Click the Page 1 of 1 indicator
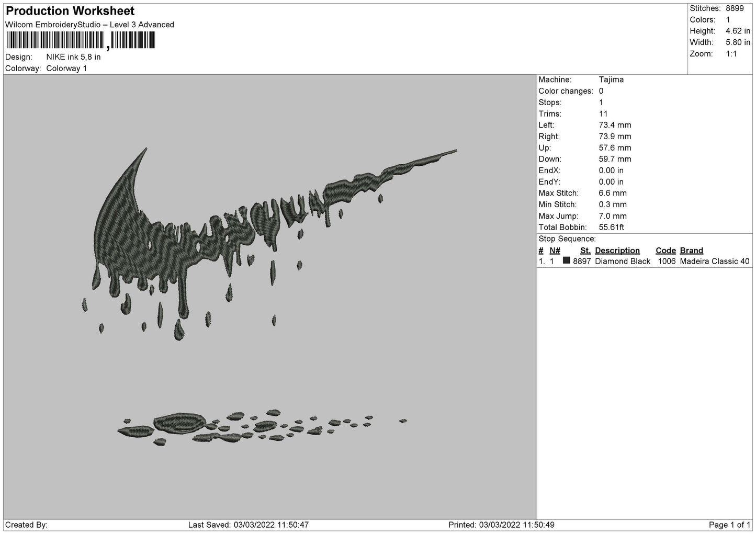The height and width of the screenshot is (534, 756). pyautogui.click(x=729, y=525)
